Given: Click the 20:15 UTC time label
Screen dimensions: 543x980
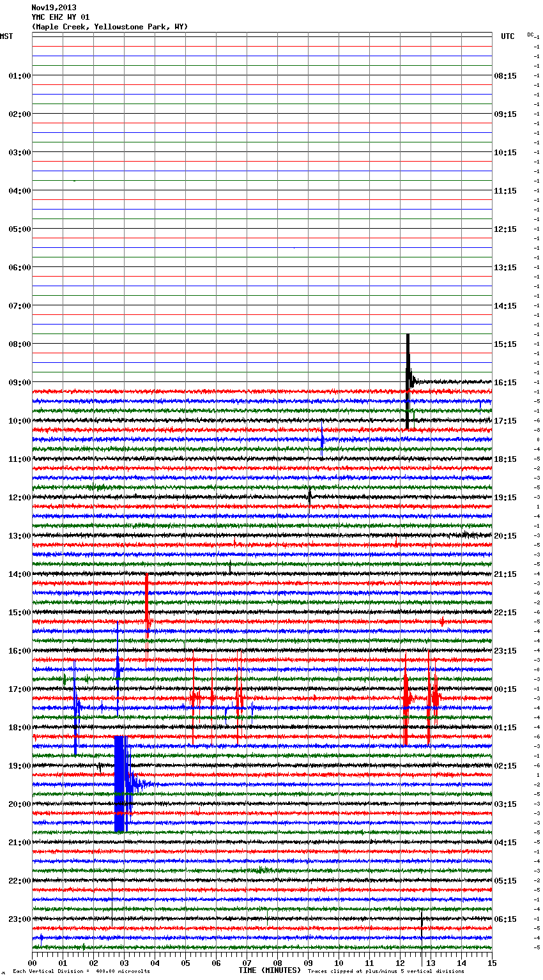Looking at the screenshot, I should (505, 536).
